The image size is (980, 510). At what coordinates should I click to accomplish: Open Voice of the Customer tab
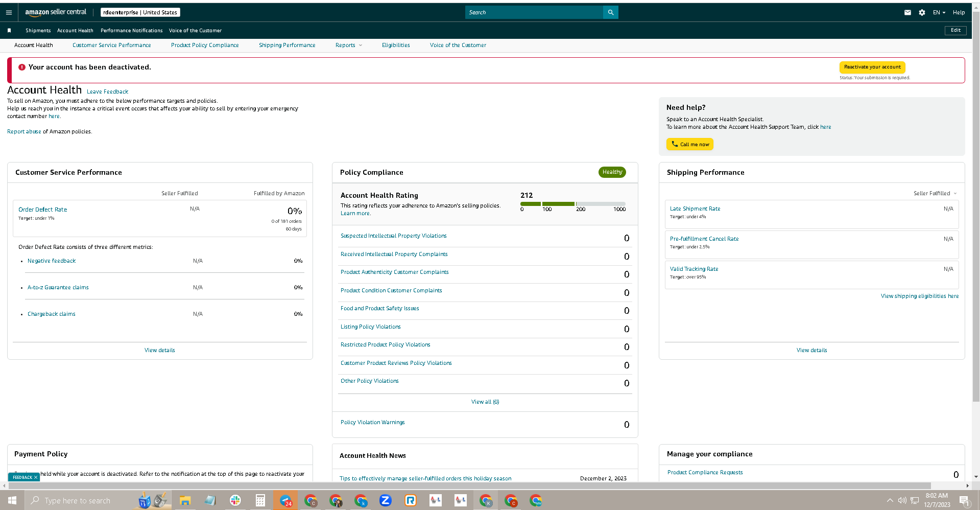point(458,45)
